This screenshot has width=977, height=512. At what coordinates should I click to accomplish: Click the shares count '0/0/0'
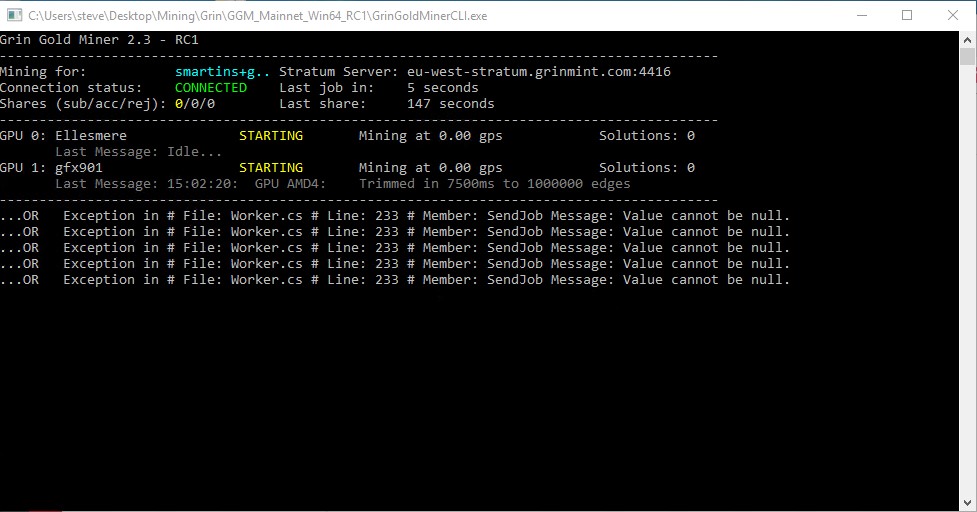click(194, 103)
